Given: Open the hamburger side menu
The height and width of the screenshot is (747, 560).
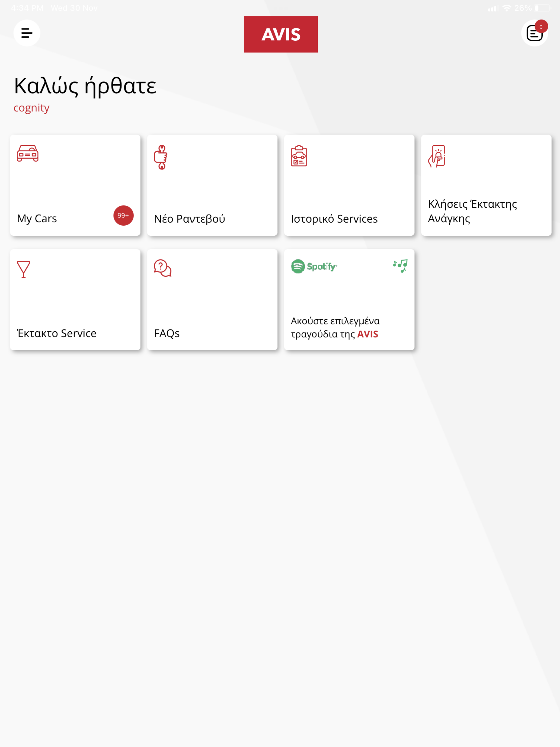Looking at the screenshot, I should (27, 33).
